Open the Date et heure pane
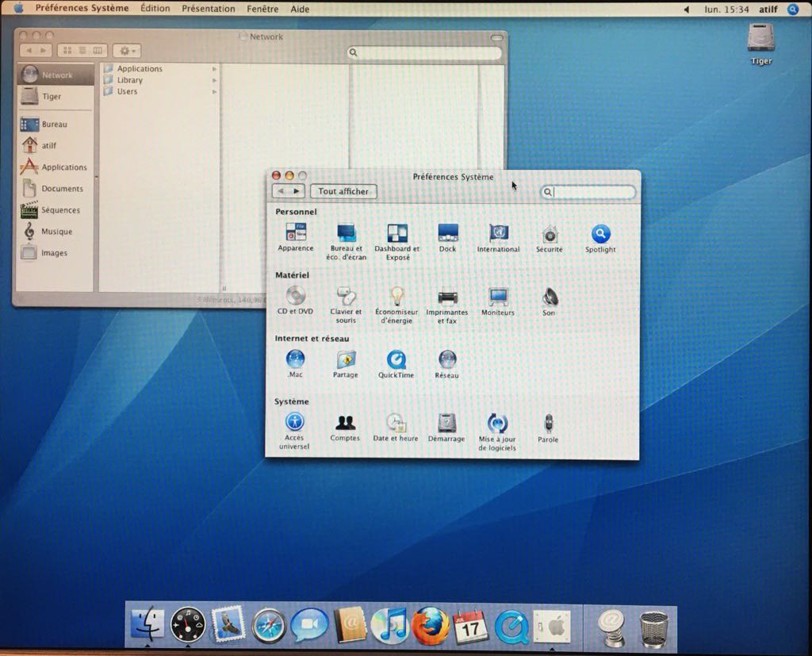The image size is (812, 656). click(x=396, y=423)
